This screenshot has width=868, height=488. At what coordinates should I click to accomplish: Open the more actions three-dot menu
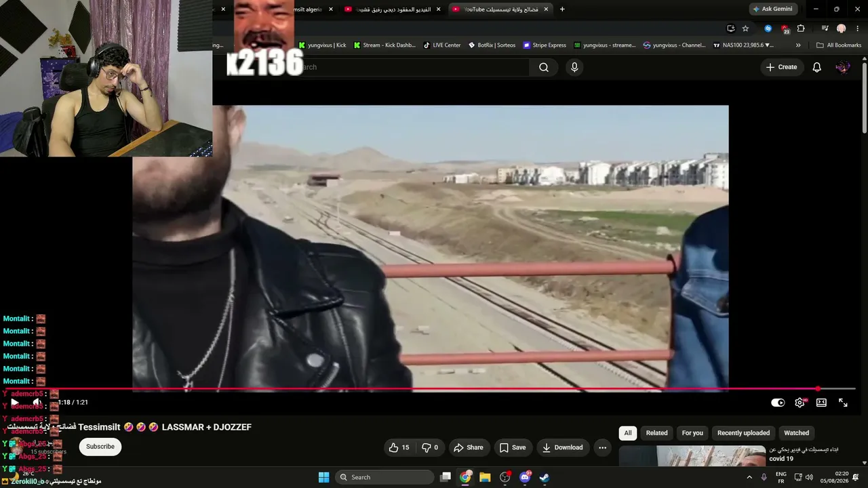(x=602, y=447)
